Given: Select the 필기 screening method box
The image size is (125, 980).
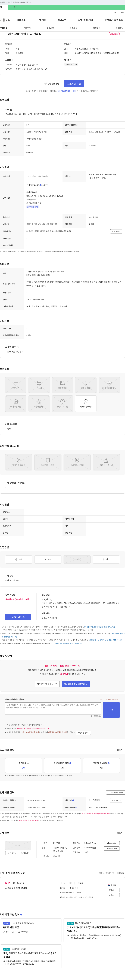Looking at the screenshot, I should tap(77, 560).
